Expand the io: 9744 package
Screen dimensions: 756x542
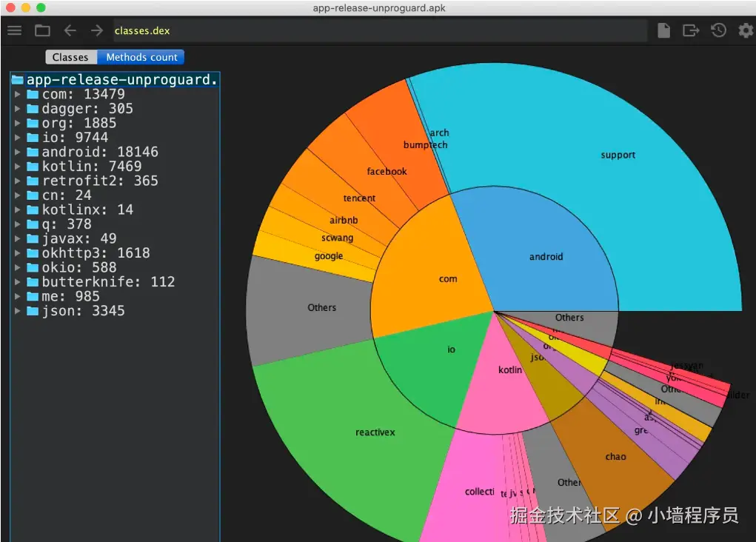(17, 138)
